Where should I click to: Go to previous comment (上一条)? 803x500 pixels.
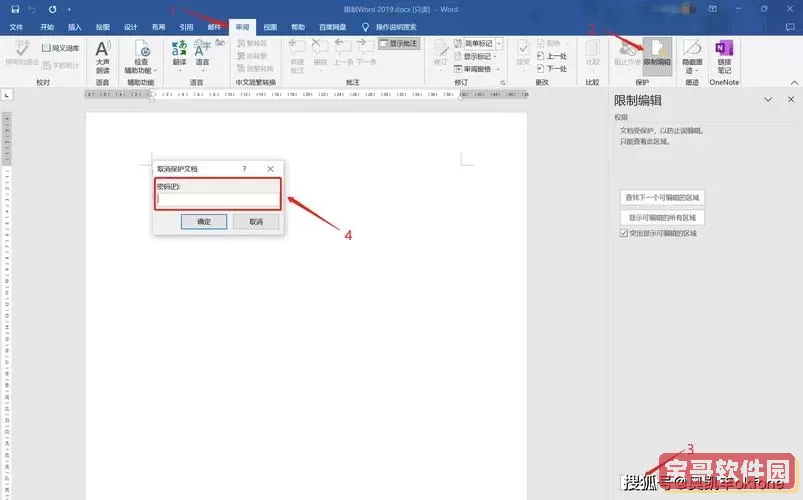coord(343,53)
